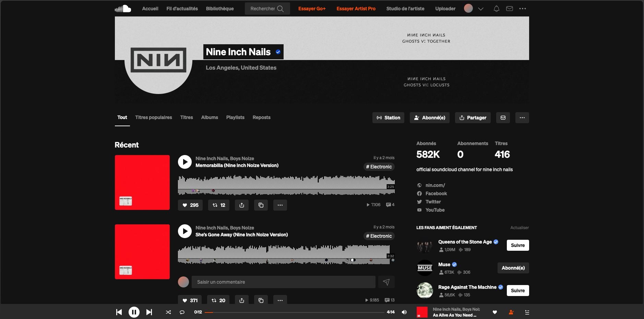Open the notifications bell

point(496,9)
